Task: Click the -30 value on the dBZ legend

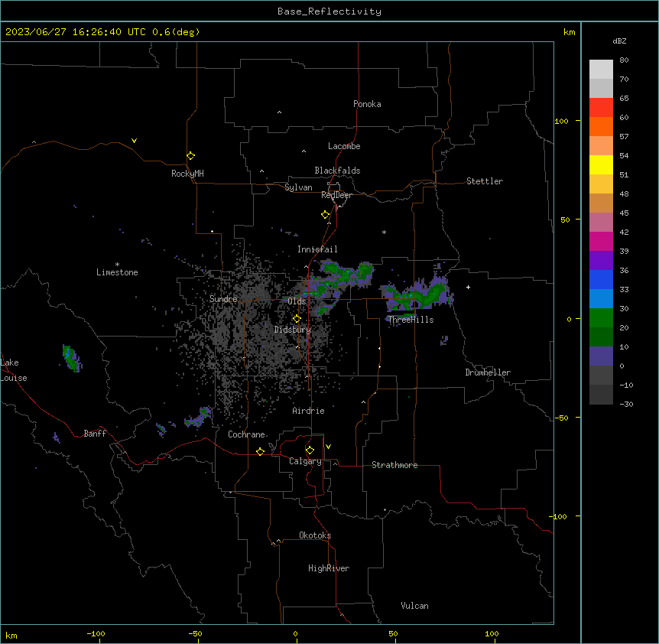Action: click(626, 404)
